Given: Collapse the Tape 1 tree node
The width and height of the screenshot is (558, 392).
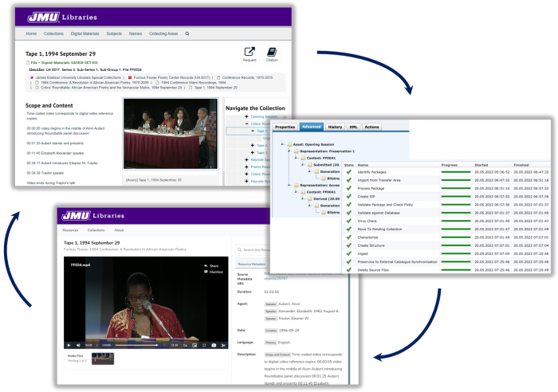Looking at the screenshot, I should (253, 131).
